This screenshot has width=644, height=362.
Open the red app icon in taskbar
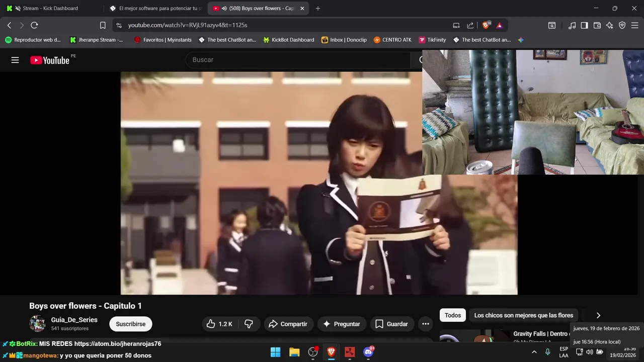tap(350, 352)
